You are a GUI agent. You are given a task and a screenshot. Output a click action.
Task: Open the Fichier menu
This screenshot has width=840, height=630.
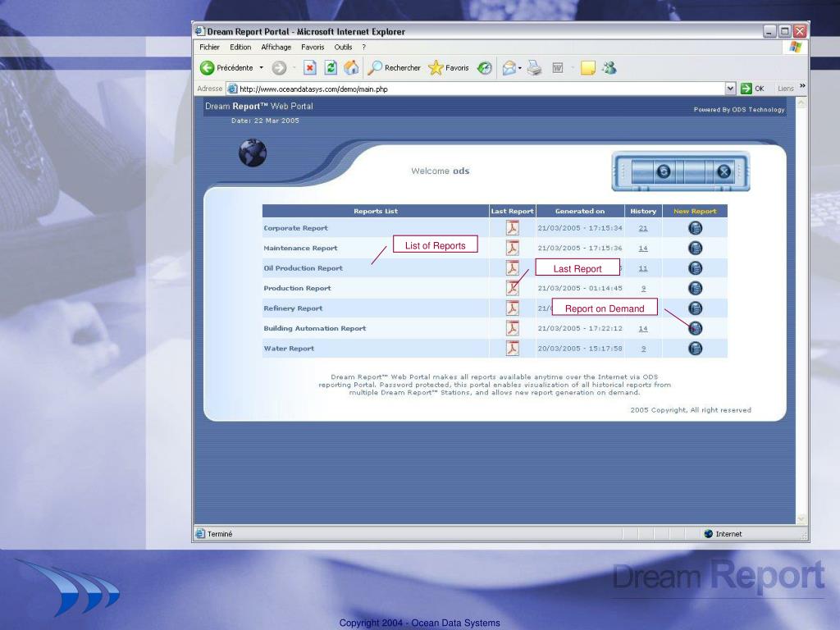(209, 47)
